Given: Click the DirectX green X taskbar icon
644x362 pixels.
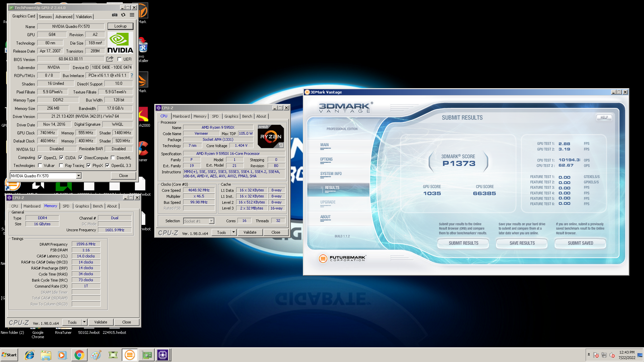Looking at the screenshot, I should (x=113, y=355).
